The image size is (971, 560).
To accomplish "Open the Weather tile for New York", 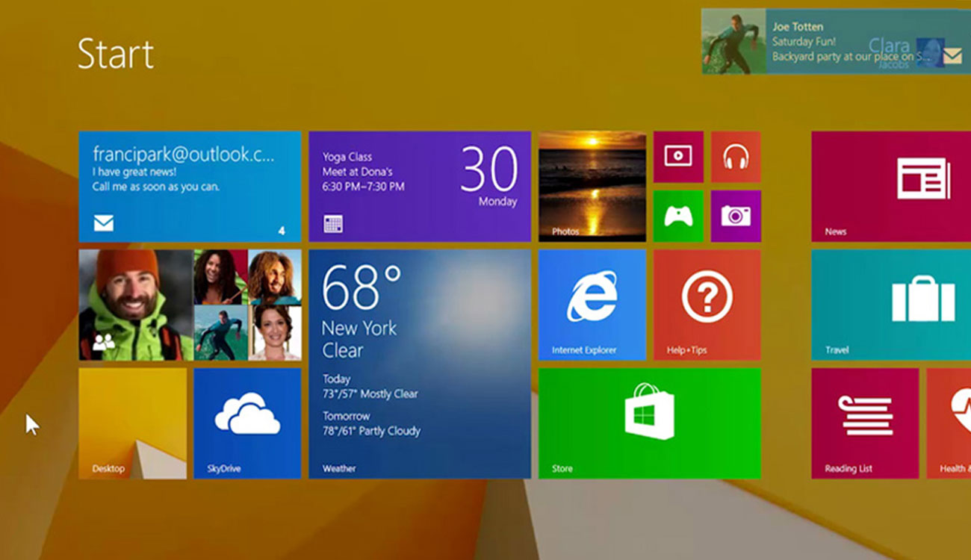I will pos(420,364).
